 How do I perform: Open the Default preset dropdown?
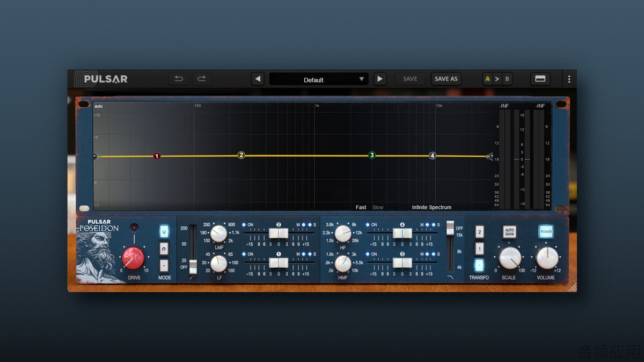click(319, 79)
